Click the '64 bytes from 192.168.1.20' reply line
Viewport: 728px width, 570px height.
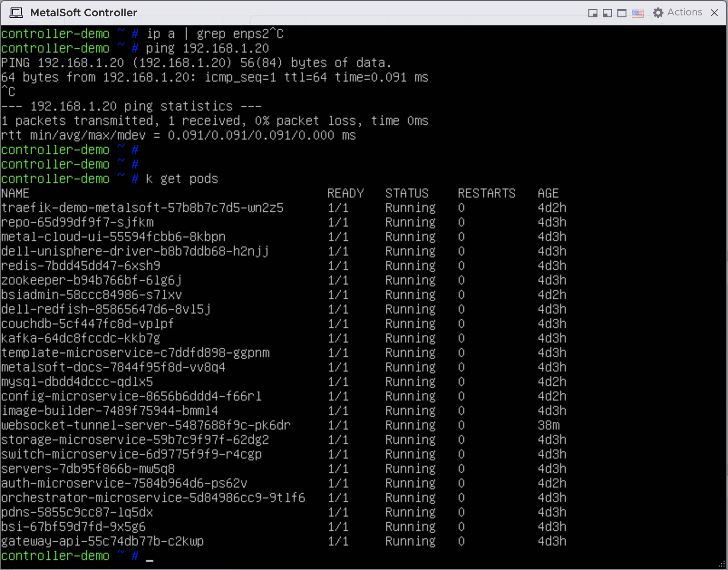coord(215,77)
